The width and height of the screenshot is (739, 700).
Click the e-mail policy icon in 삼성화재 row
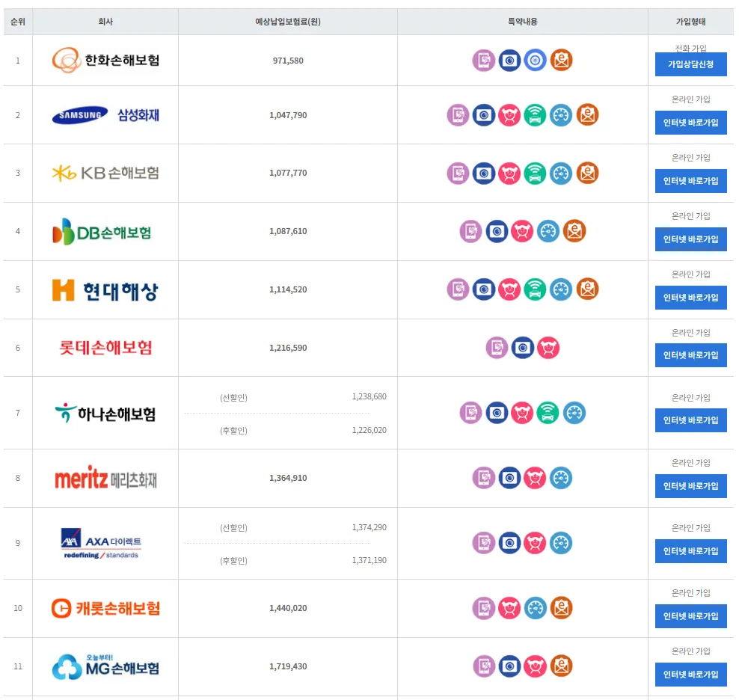tap(587, 115)
